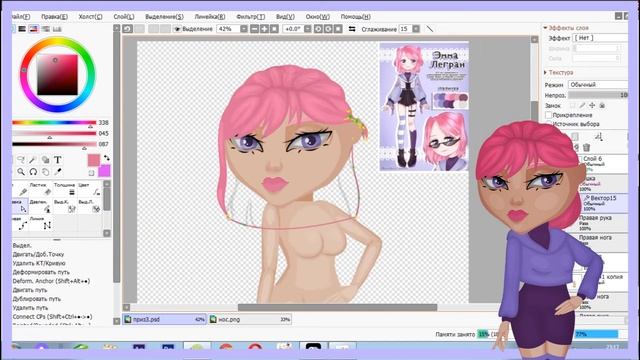
Task: Open the Эффект dropdown
Action: tap(600, 38)
